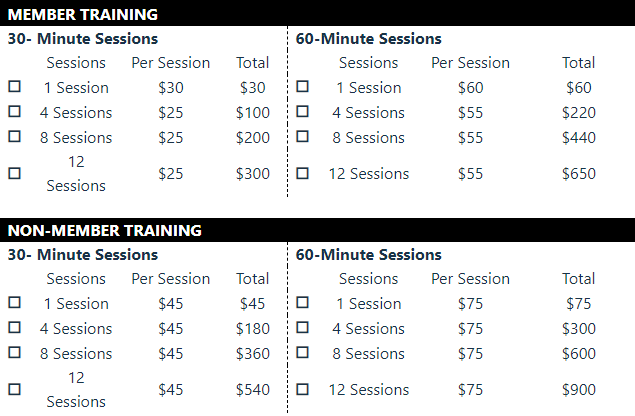
Task: Tick member 60-minute 4 Sessions for $220
Action: coord(302,112)
